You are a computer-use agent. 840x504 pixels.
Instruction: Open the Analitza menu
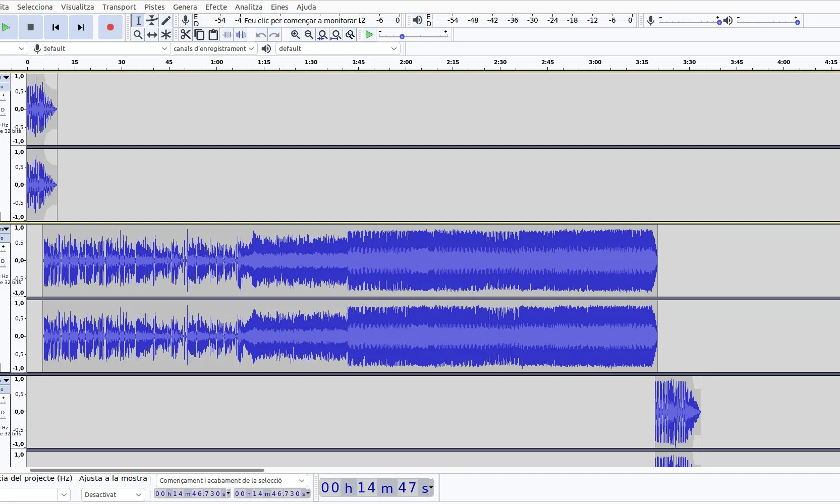coord(249,7)
